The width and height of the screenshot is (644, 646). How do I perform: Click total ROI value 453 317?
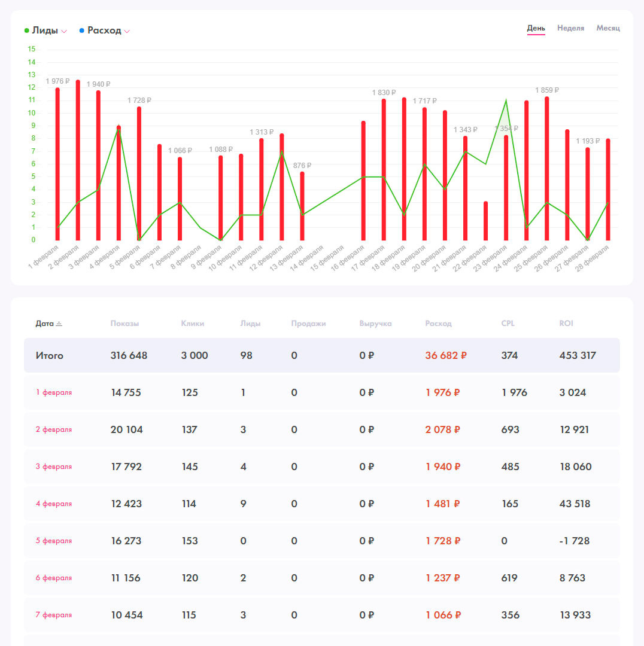click(578, 355)
